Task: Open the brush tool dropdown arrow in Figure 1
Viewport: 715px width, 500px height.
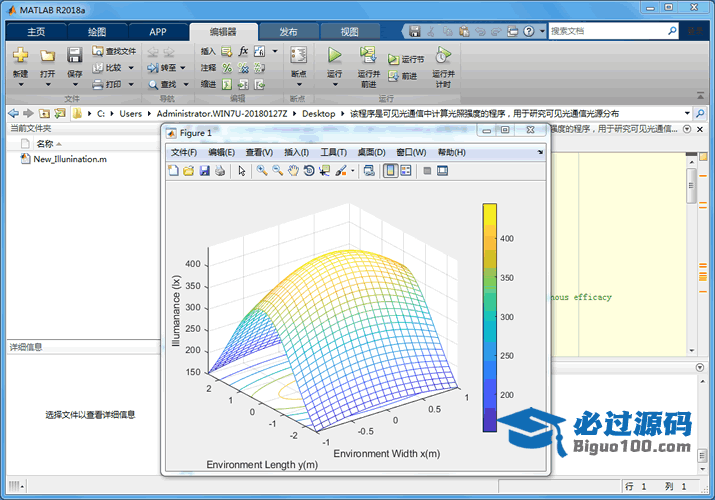Action: click(x=352, y=171)
